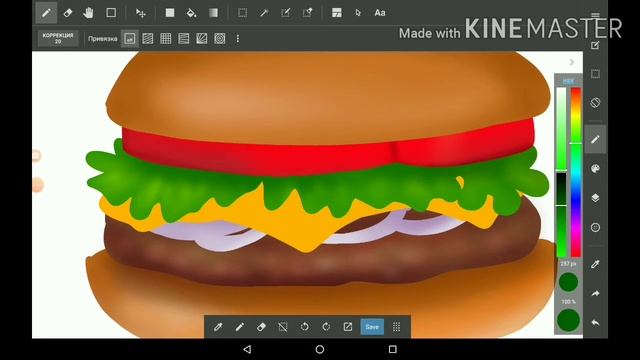Enable parallel lines snap guide
Image resolution: width=640 pixels, height=360 pixels.
tap(148, 39)
